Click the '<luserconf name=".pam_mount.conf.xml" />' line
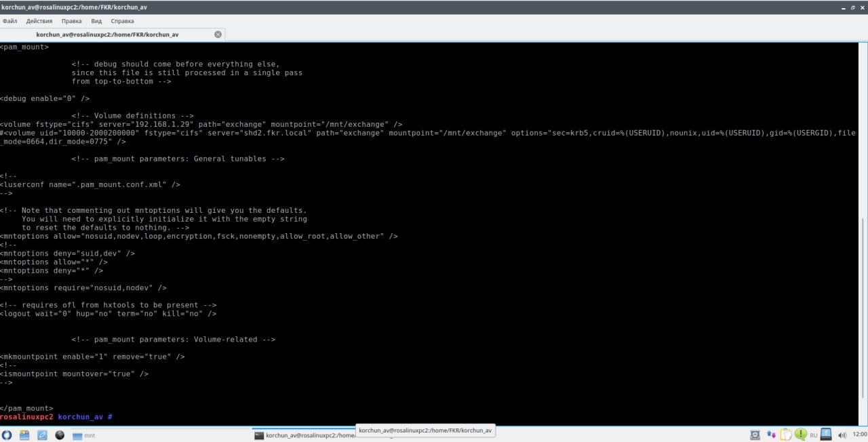 [90, 184]
